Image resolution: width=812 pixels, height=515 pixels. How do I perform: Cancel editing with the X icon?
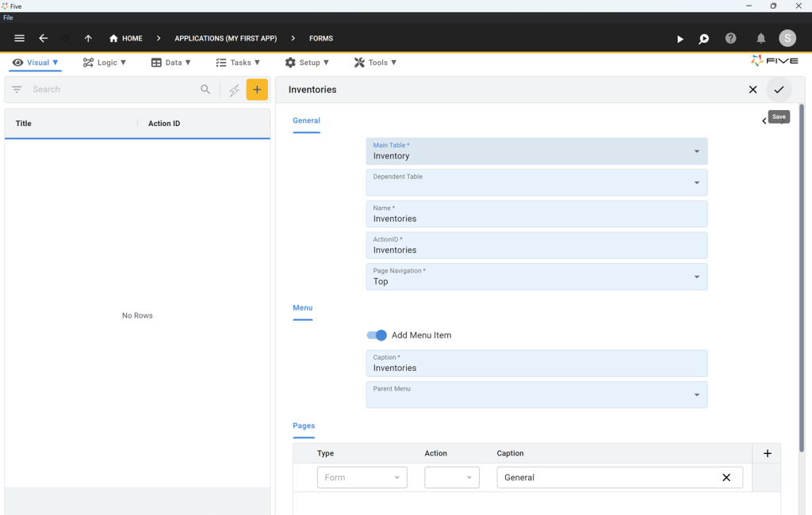[753, 90]
